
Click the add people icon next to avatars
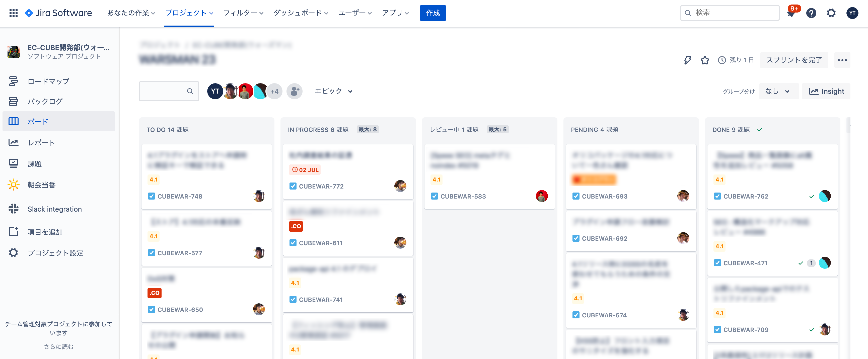[295, 91]
